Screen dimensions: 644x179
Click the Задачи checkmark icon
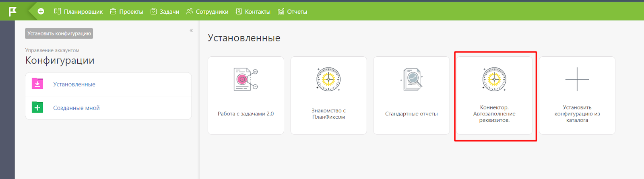(154, 11)
